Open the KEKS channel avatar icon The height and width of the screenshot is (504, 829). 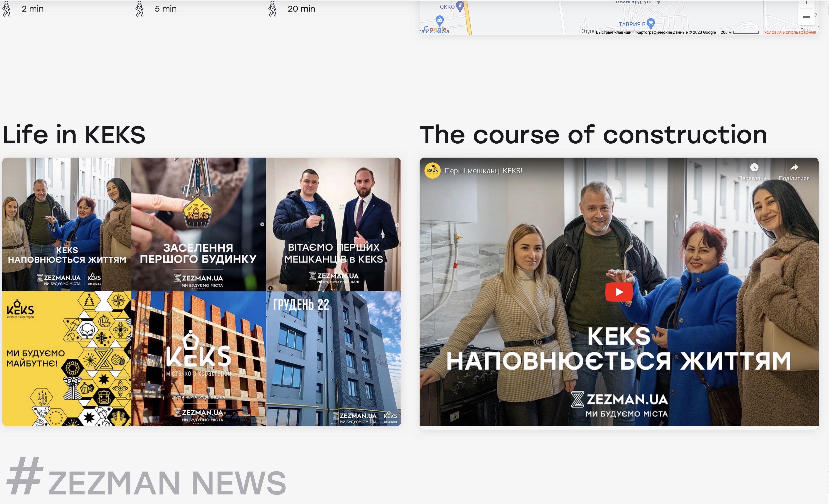tap(432, 170)
